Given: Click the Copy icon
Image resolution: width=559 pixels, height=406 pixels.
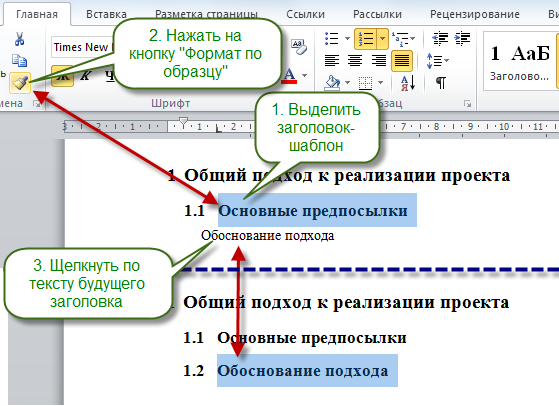Looking at the screenshot, I should 19,60.
